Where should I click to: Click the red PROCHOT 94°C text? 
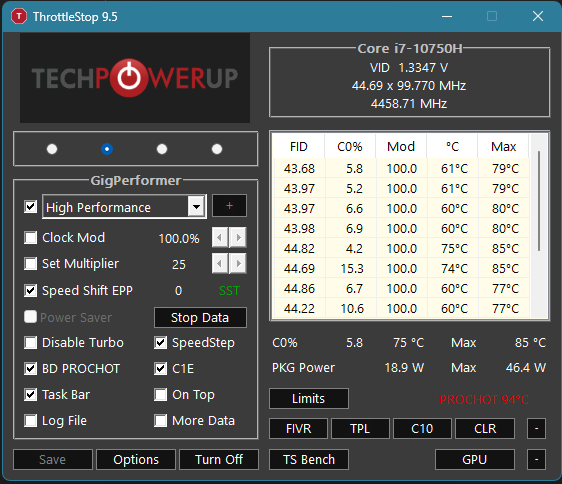(x=484, y=400)
